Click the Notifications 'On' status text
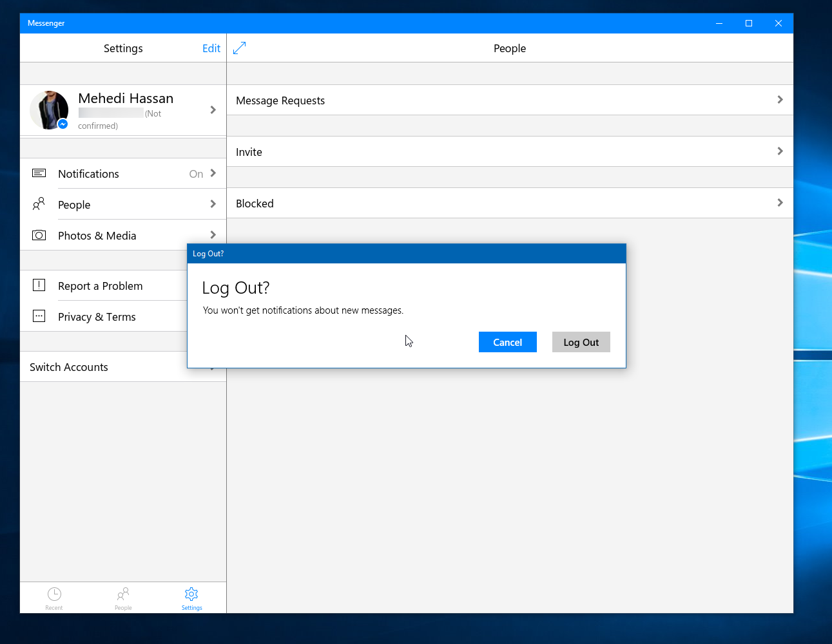This screenshot has height=644, width=832. [x=196, y=174]
